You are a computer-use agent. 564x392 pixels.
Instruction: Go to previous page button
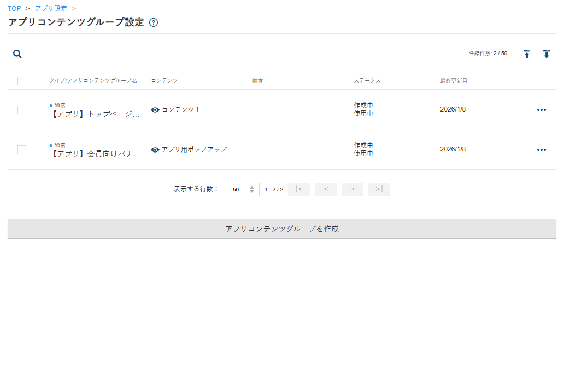click(326, 189)
